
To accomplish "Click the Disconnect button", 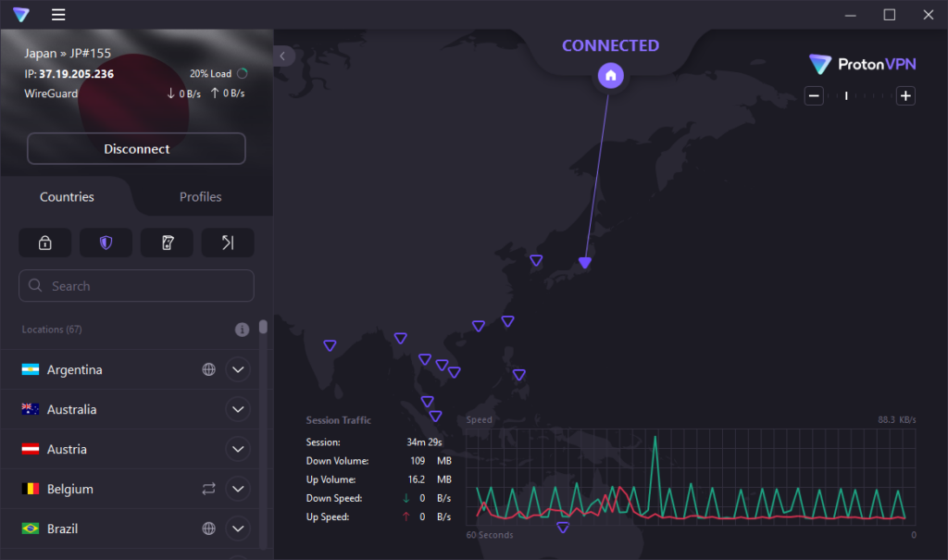I will click(x=137, y=149).
